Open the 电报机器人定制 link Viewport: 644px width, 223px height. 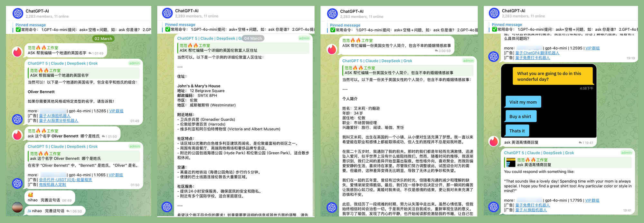click(x=52, y=185)
